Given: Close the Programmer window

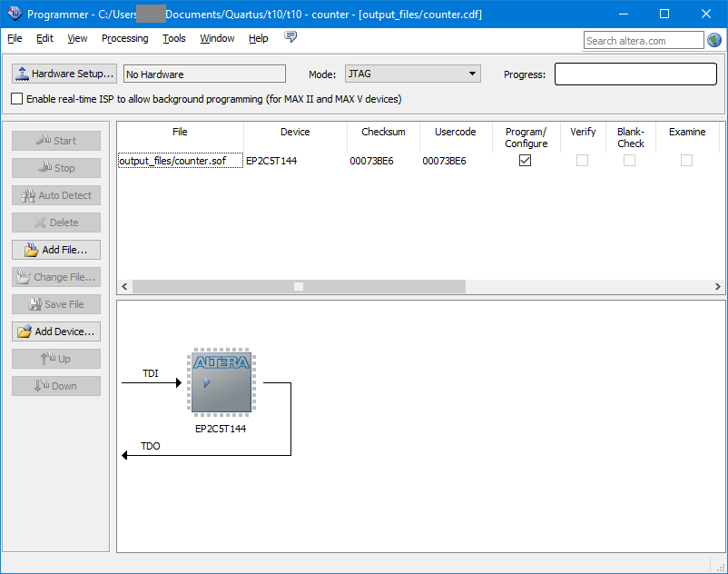Looking at the screenshot, I should (706, 14).
